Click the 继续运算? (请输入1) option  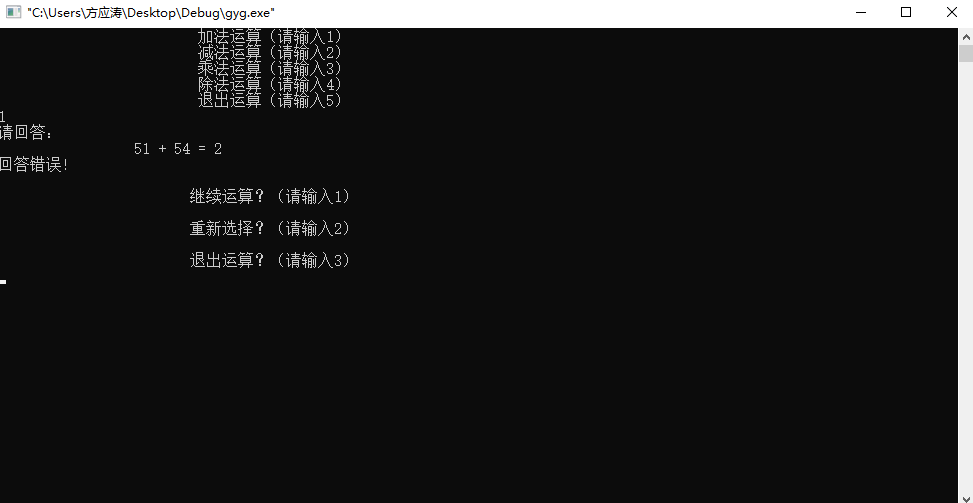tap(270, 197)
